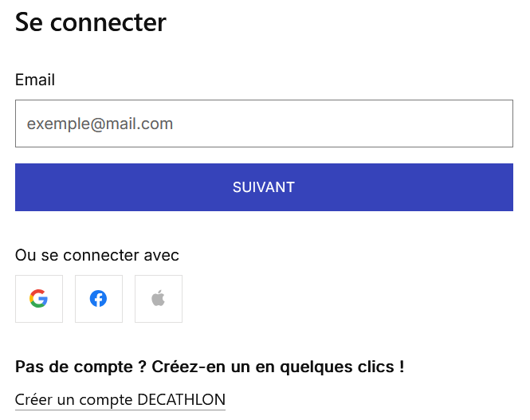This screenshot has height=420, width=530.
Task: Click the multicolored Google G logo
Action: (x=39, y=299)
